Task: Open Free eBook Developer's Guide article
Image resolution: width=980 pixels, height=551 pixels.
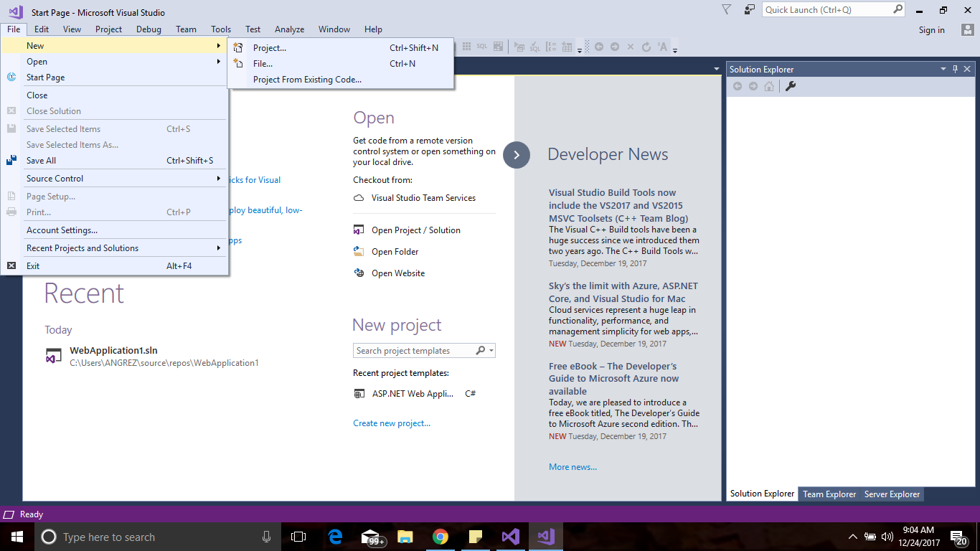Action: coord(614,379)
